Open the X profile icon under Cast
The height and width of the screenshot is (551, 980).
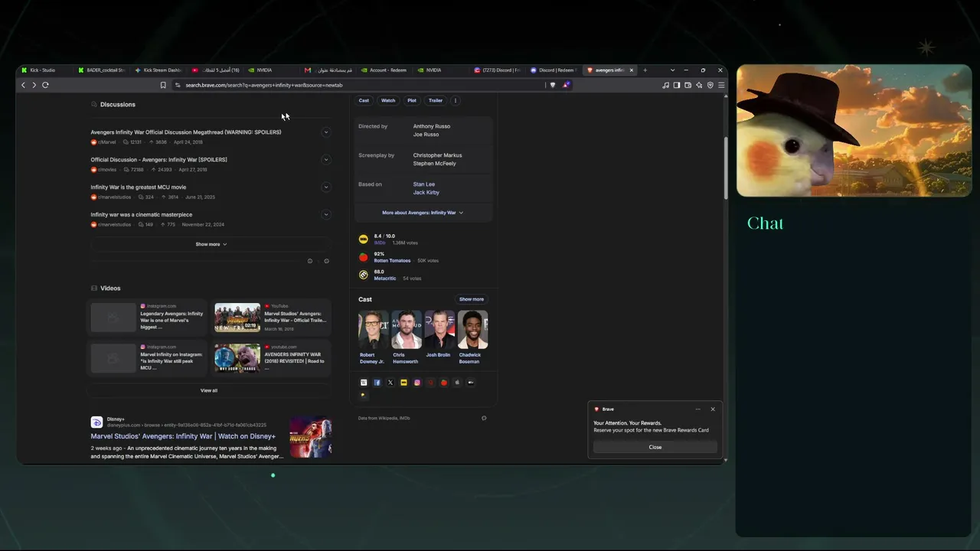click(x=390, y=383)
